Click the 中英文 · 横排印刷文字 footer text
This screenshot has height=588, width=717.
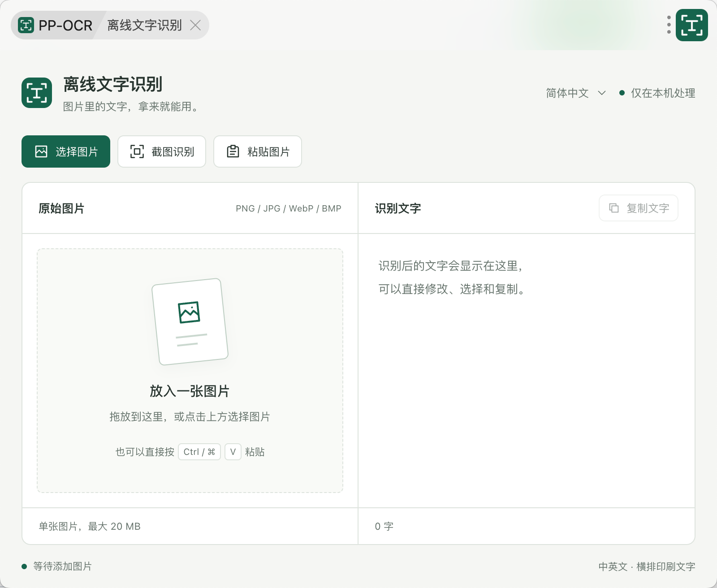click(x=647, y=566)
